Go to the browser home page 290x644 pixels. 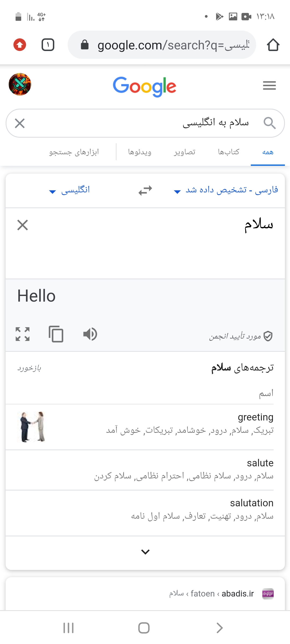pos(273,45)
